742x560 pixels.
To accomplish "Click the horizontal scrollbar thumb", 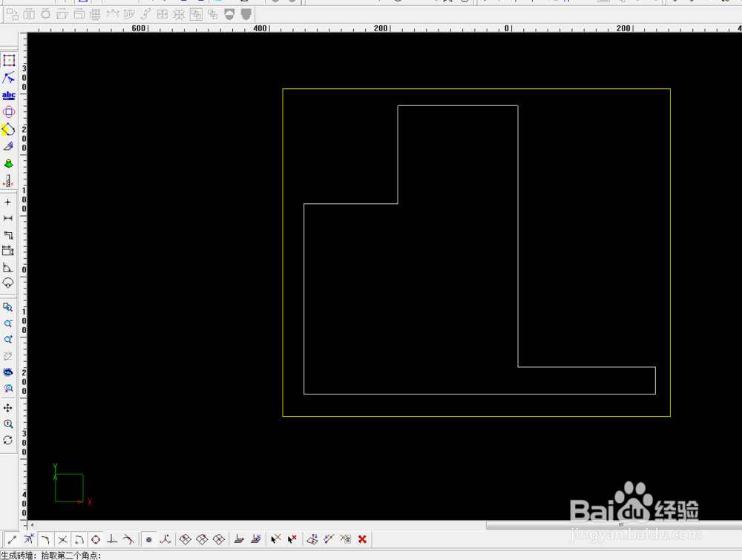I will (614, 525).
